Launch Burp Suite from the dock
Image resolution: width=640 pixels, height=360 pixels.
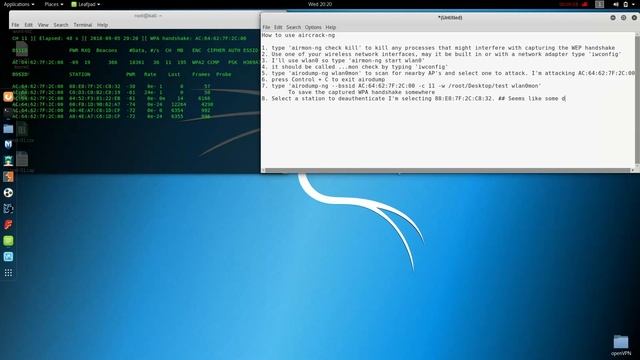8,177
